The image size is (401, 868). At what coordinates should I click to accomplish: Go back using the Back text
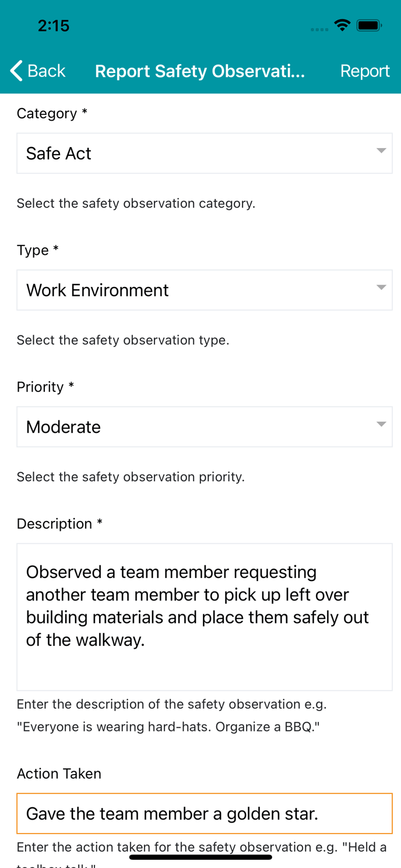(47, 71)
